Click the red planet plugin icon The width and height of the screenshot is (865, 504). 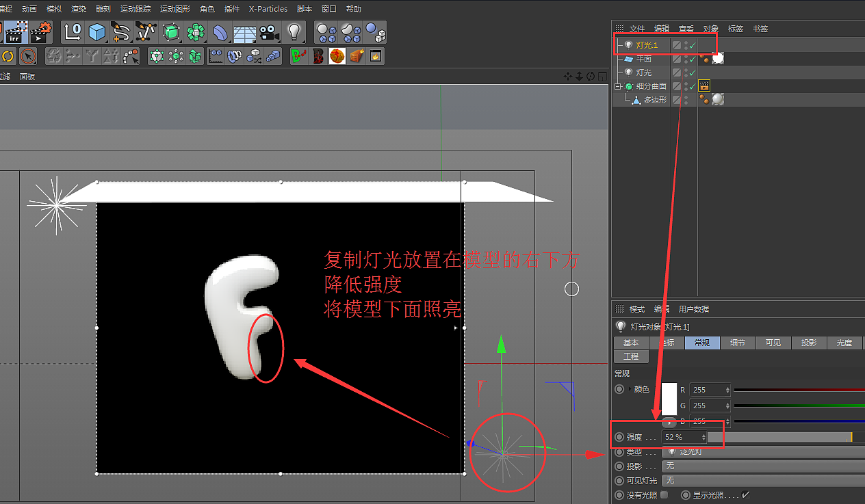point(337,56)
